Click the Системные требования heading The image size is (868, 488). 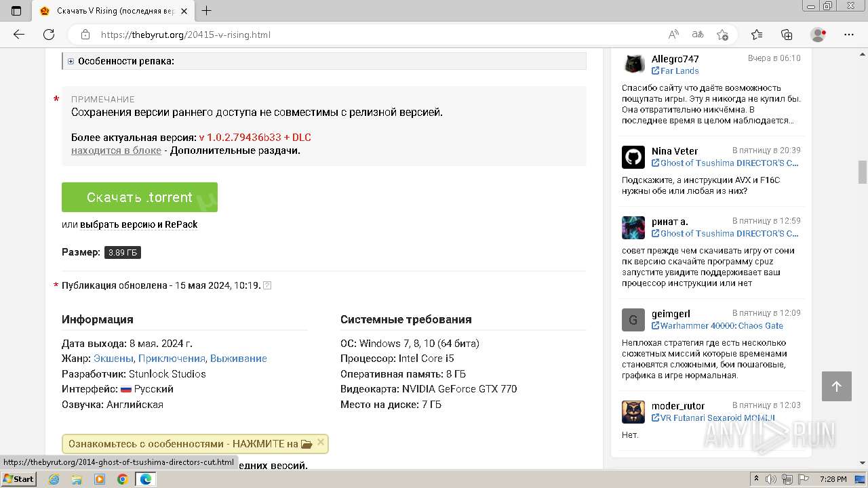point(406,319)
